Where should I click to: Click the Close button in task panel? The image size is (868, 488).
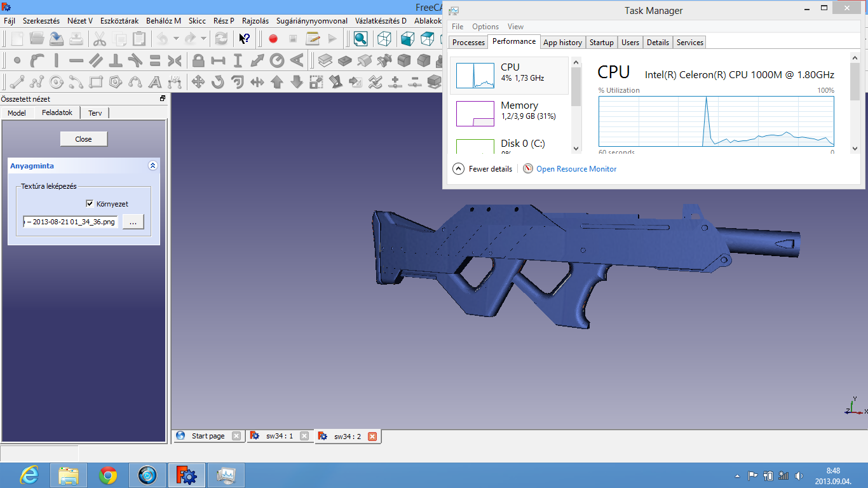point(84,139)
